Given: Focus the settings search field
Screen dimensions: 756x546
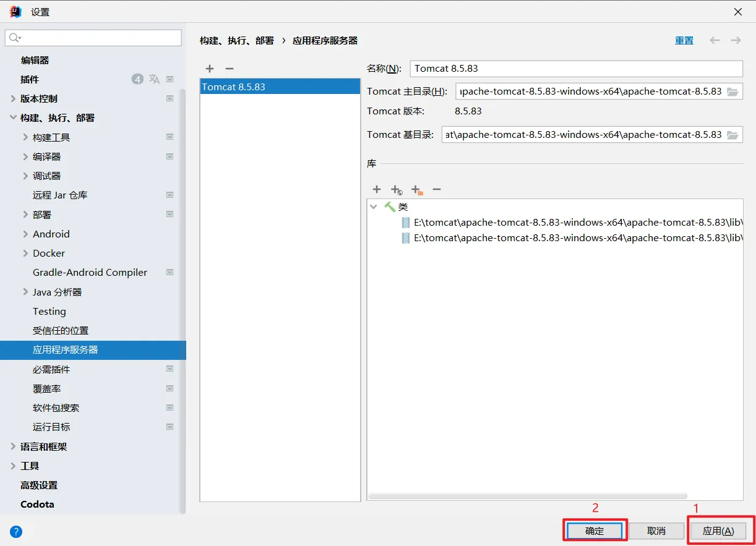Looking at the screenshot, I should pos(93,38).
